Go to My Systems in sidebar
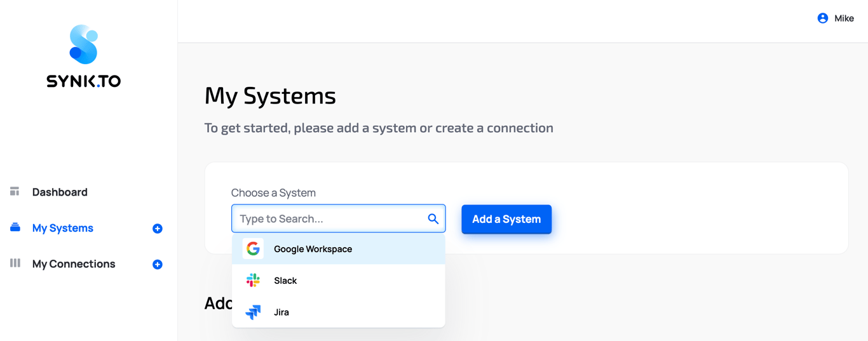Screen dimensions: 868x341 [63, 228]
